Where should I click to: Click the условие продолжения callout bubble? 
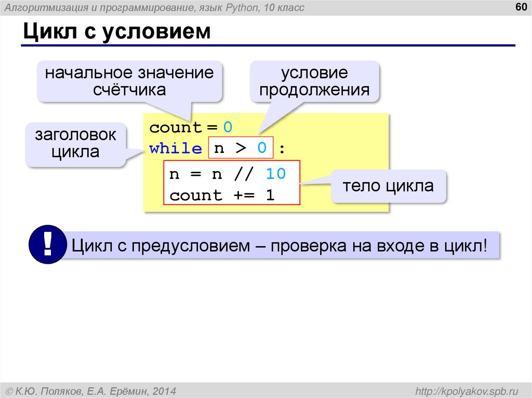[314, 81]
